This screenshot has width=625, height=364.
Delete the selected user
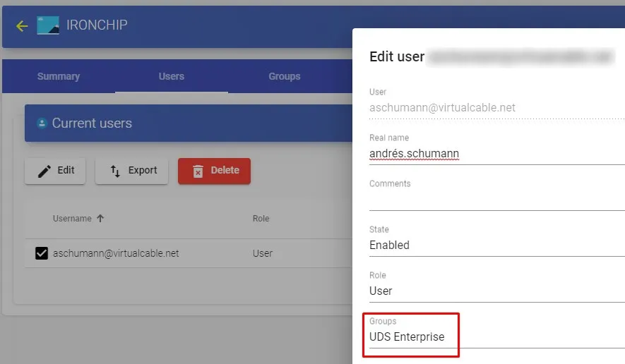215,171
